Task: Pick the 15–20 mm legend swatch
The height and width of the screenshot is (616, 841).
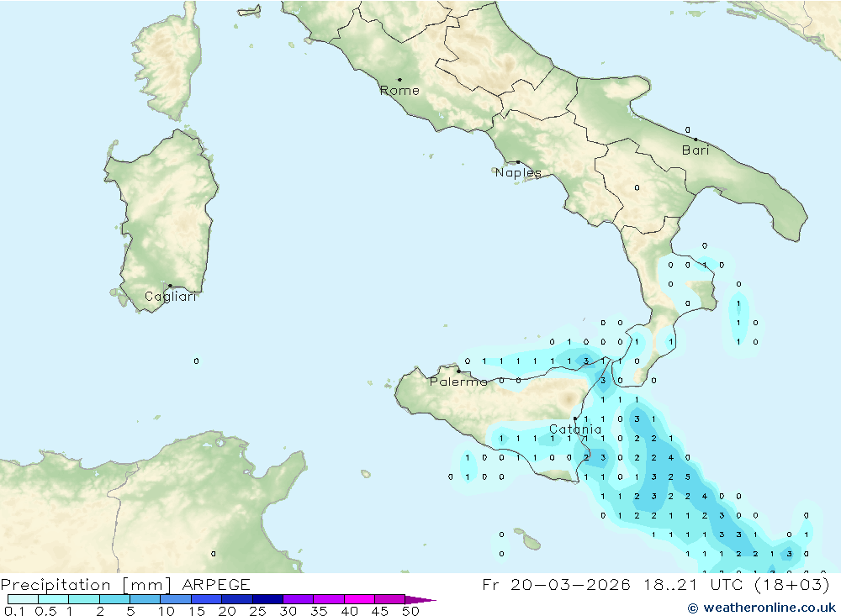Action: coord(207,599)
